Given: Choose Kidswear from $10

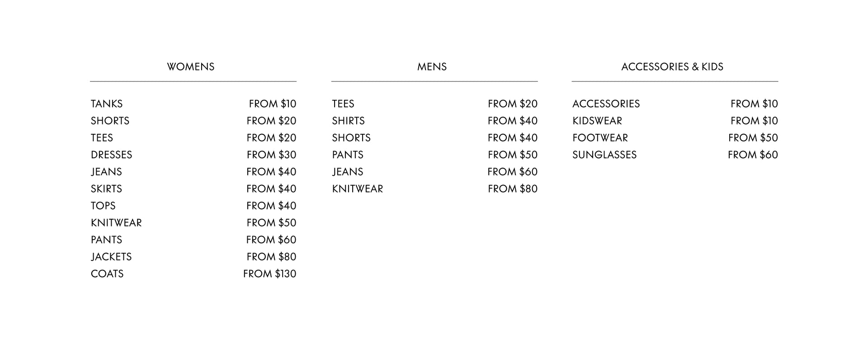Looking at the screenshot, I should point(675,121).
